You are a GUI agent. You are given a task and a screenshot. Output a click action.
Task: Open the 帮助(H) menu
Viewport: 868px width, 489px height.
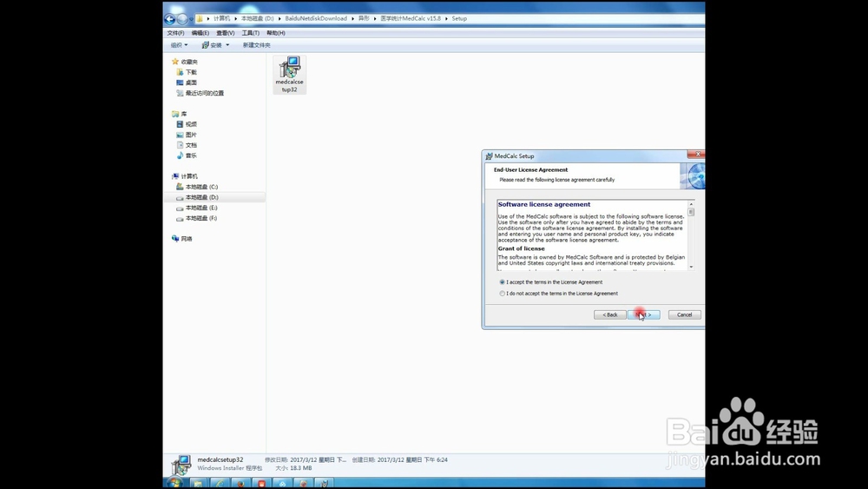[276, 33]
